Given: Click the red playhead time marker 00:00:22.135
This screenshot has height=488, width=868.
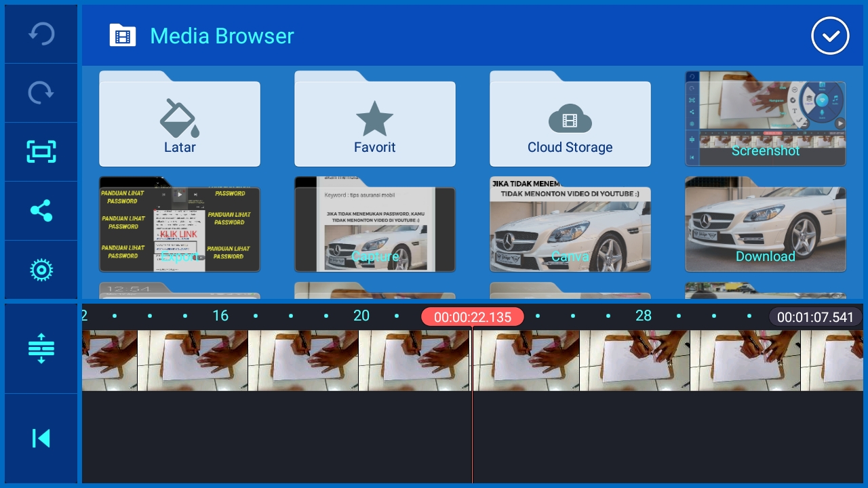Looking at the screenshot, I should [x=472, y=316].
